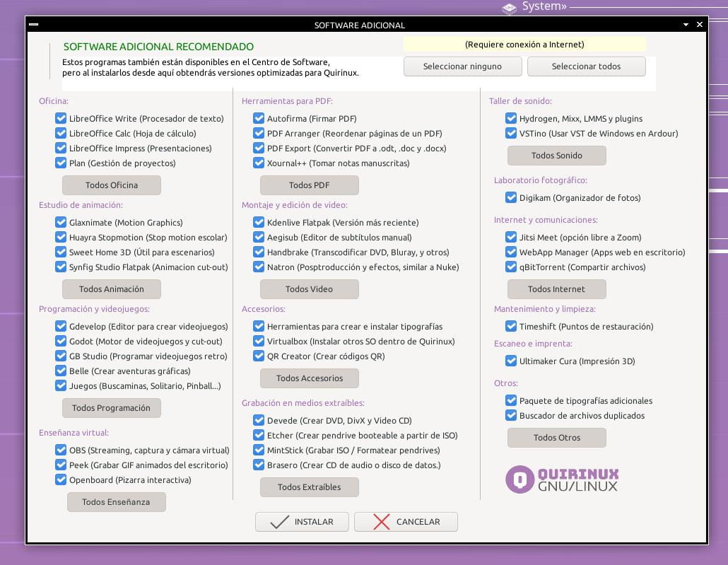This screenshot has height=565, width=728.
Task: Uncheck Timeshift restore points checkbox
Action: 511,326
